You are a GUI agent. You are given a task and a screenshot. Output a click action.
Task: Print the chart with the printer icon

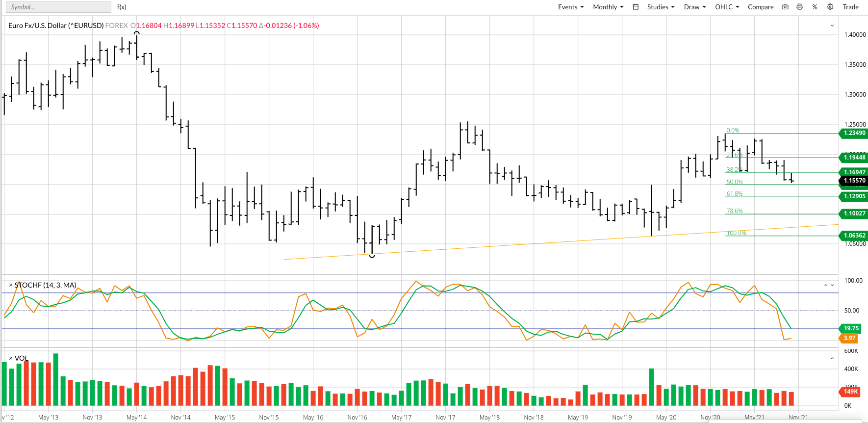pyautogui.click(x=800, y=7)
